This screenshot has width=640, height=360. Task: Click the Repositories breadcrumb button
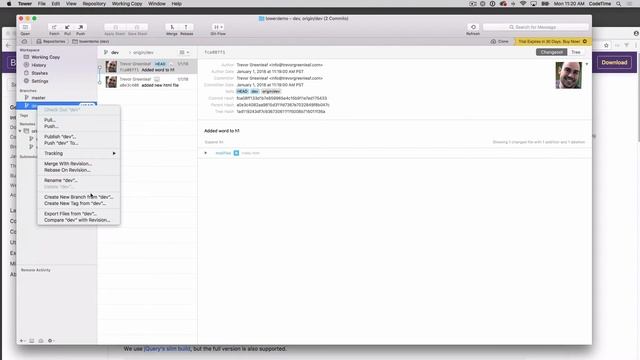pyautogui.click(x=51, y=42)
